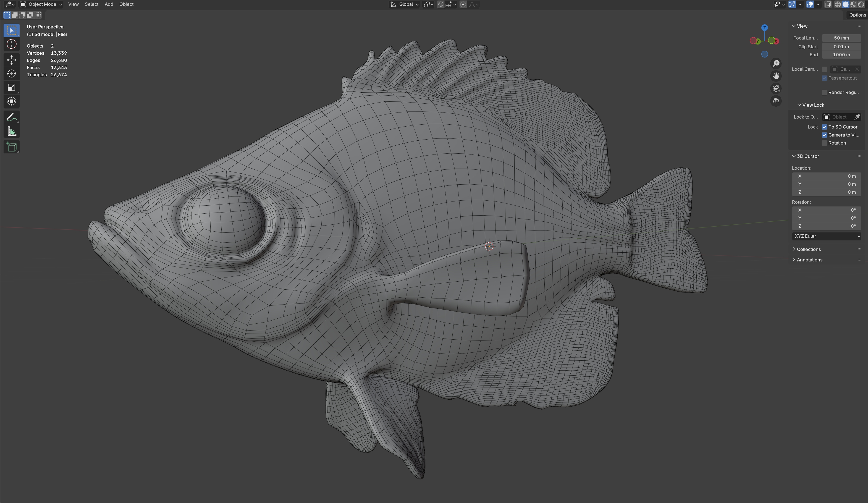Open the Select menu

click(91, 4)
